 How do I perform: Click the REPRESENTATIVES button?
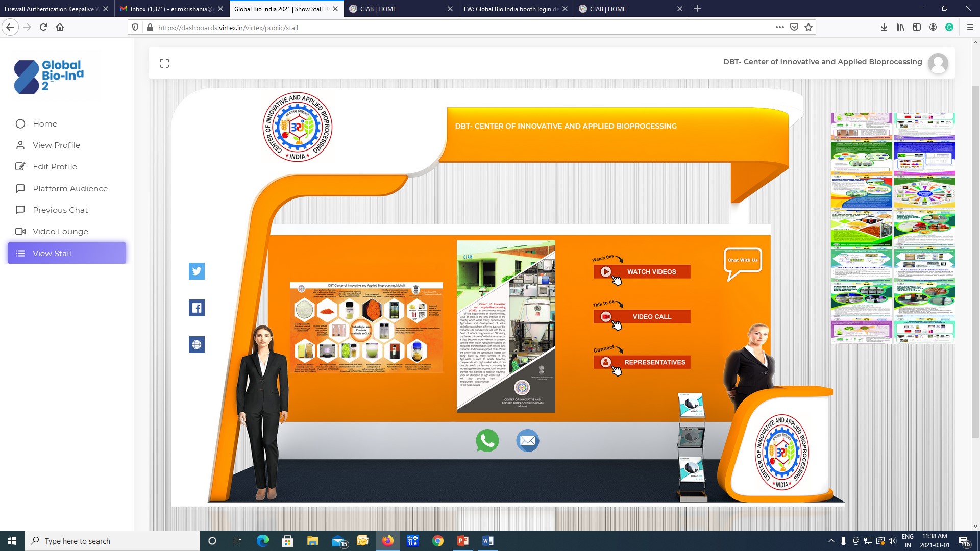642,362
